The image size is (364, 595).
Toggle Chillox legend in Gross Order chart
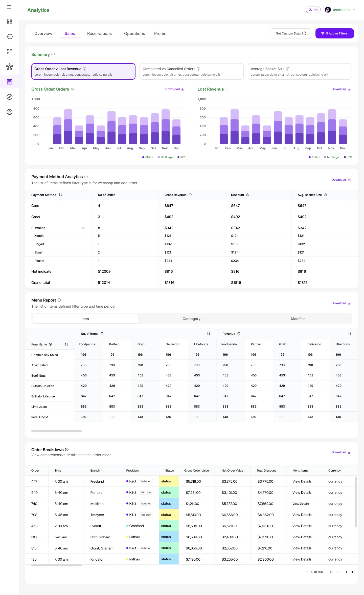pyautogui.click(x=148, y=157)
